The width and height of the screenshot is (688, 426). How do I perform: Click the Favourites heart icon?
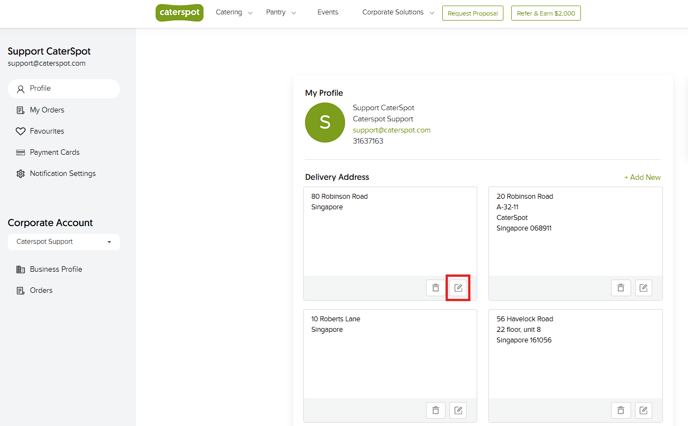[x=20, y=131]
